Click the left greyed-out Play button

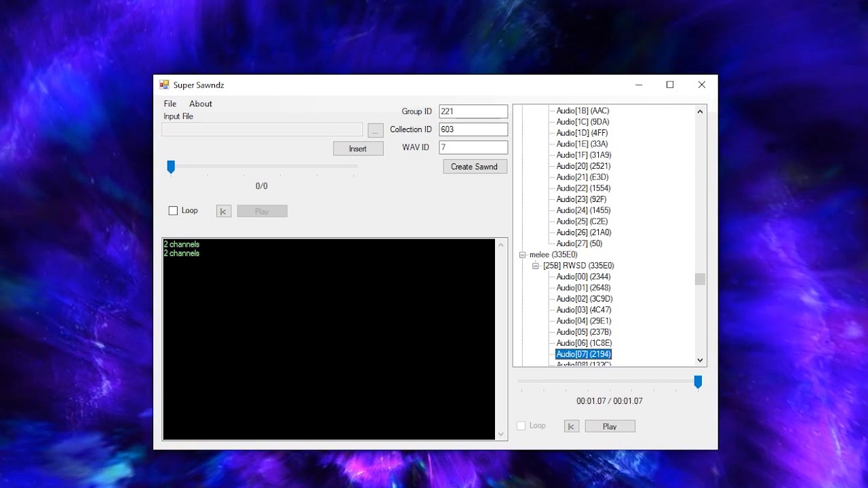pos(262,211)
